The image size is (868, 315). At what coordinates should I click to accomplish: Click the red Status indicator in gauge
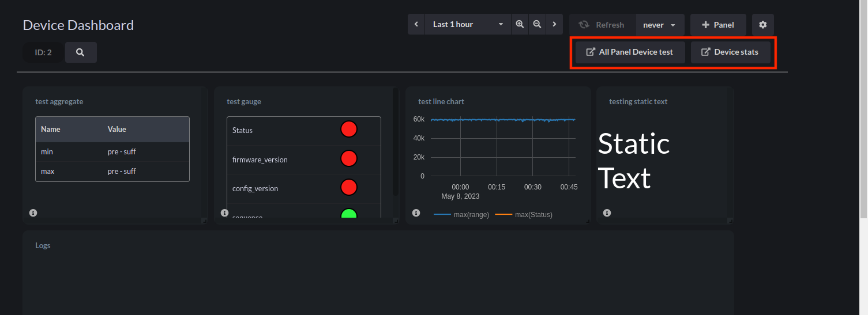point(349,129)
